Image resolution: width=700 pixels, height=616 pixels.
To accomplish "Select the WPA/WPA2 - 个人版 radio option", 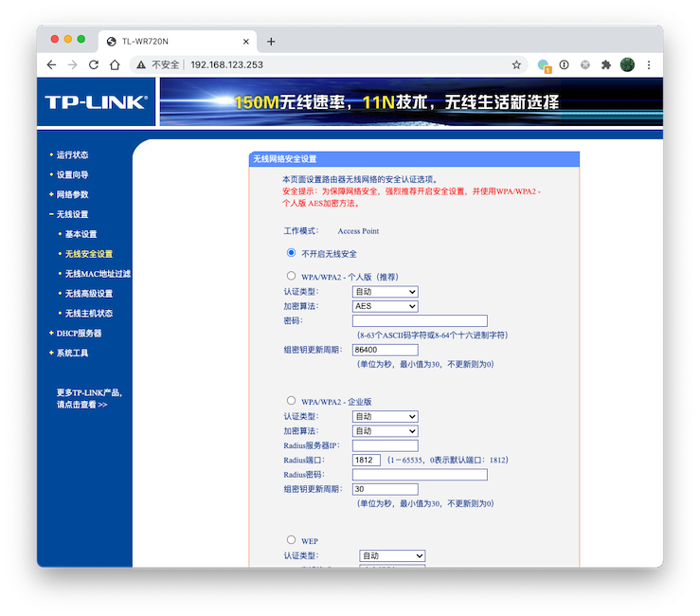I will click(291, 277).
